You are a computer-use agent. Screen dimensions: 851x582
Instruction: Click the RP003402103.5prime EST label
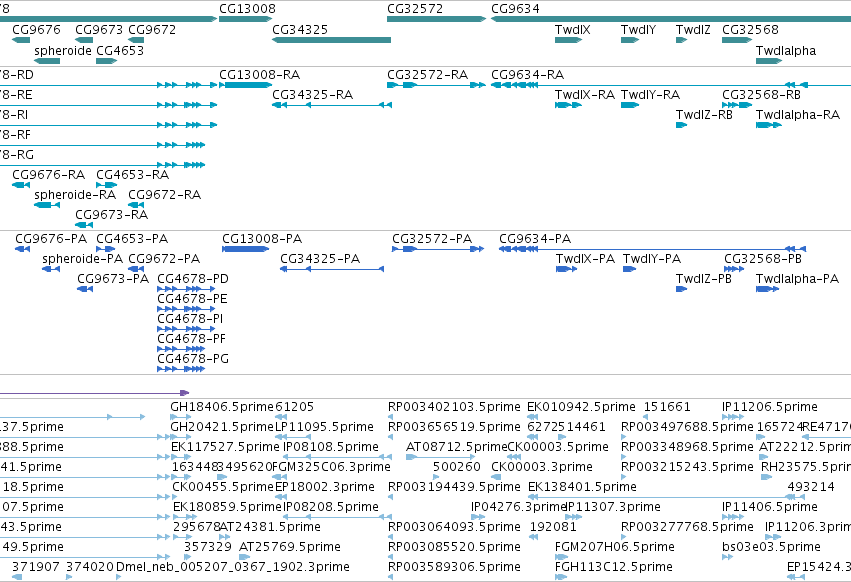click(454, 407)
